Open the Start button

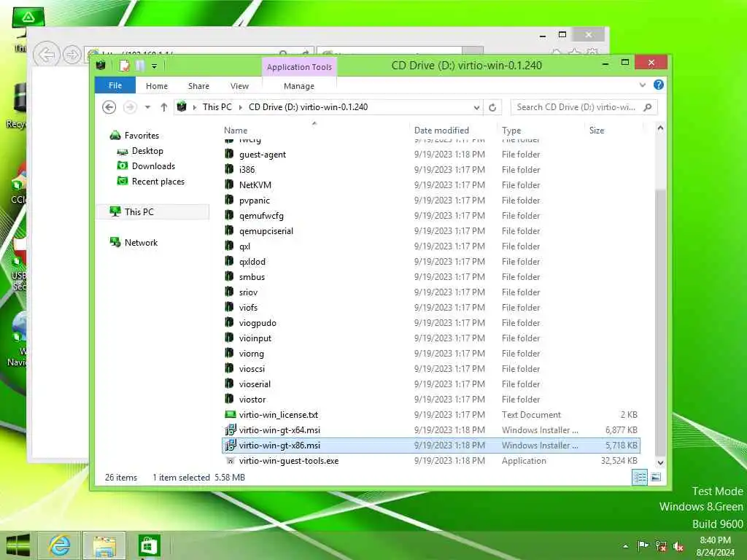coord(18,545)
